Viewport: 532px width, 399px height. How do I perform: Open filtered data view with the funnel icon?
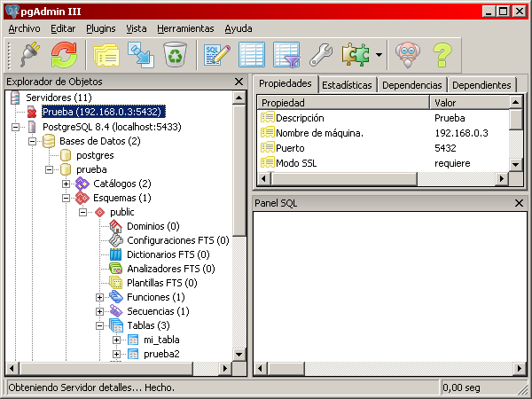(x=286, y=54)
